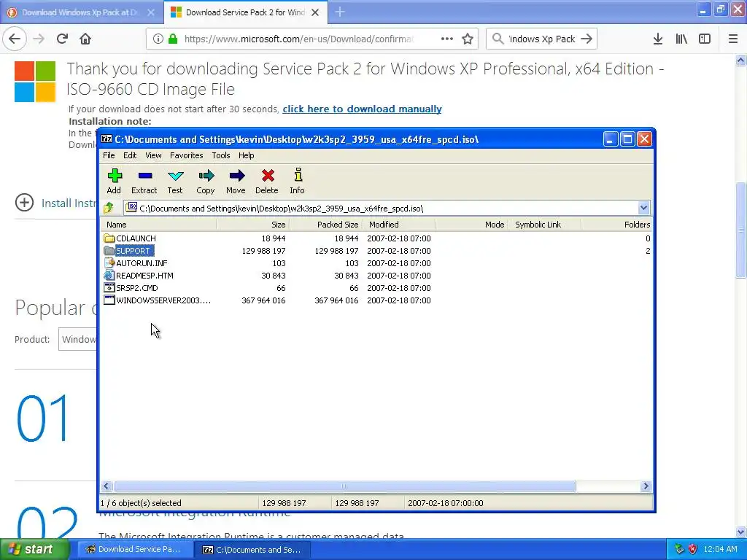This screenshot has height=560, width=747.
Task: Click SUPPORT size value 129 988 197
Action: (x=263, y=251)
